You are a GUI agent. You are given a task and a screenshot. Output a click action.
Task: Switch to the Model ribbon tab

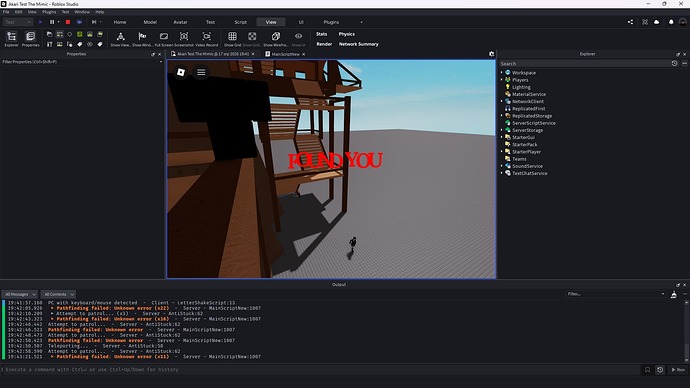coord(150,22)
